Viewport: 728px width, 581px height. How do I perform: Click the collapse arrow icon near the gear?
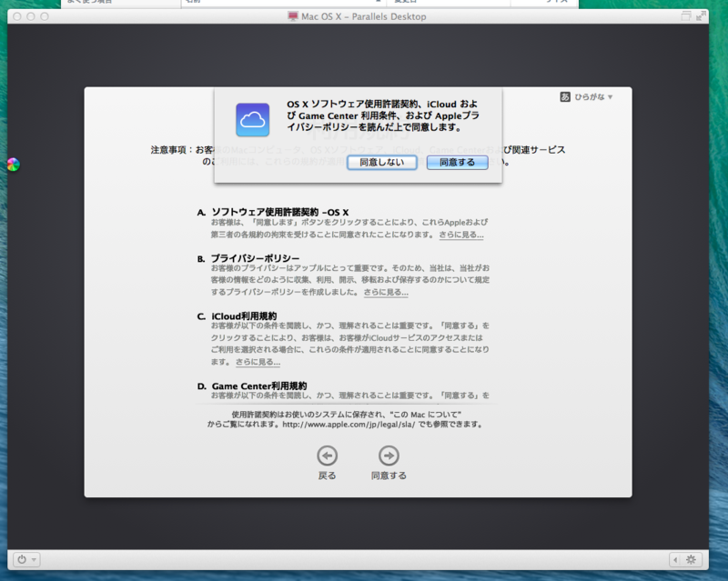point(675,561)
